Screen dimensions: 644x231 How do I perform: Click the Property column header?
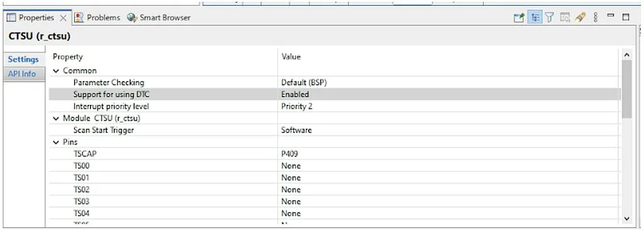pos(68,57)
